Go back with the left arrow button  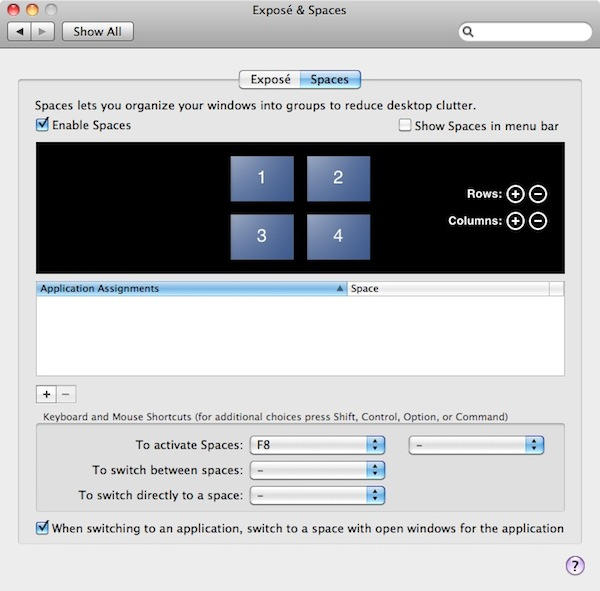point(20,31)
